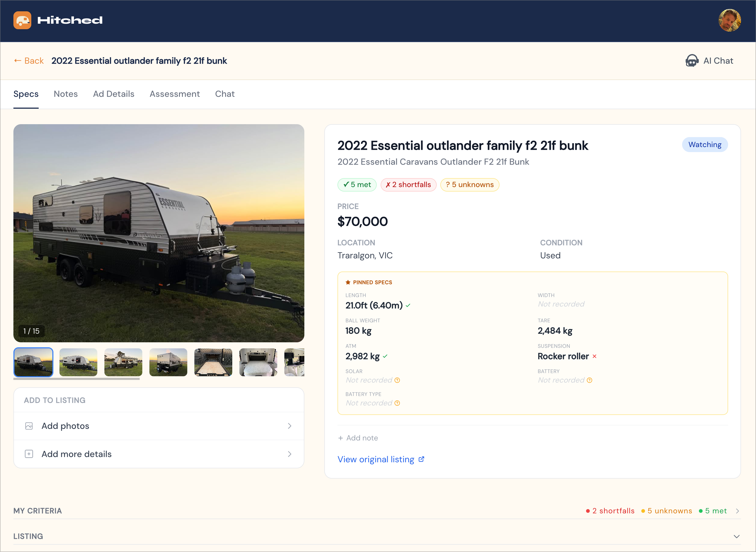Switch to the Notes tab

click(66, 94)
